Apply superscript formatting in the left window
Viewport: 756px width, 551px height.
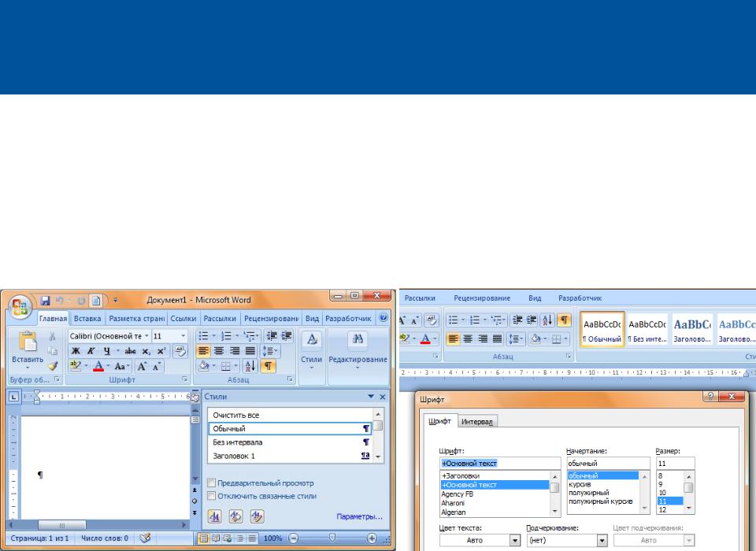coord(161,351)
